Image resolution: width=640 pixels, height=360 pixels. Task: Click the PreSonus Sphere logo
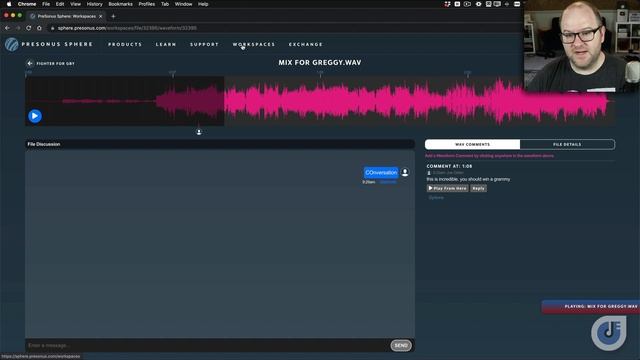click(49, 44)
